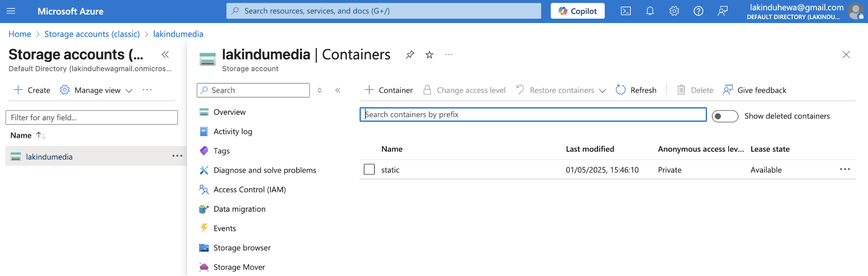Focus the resource menu Search box

(x=253, y=90)
